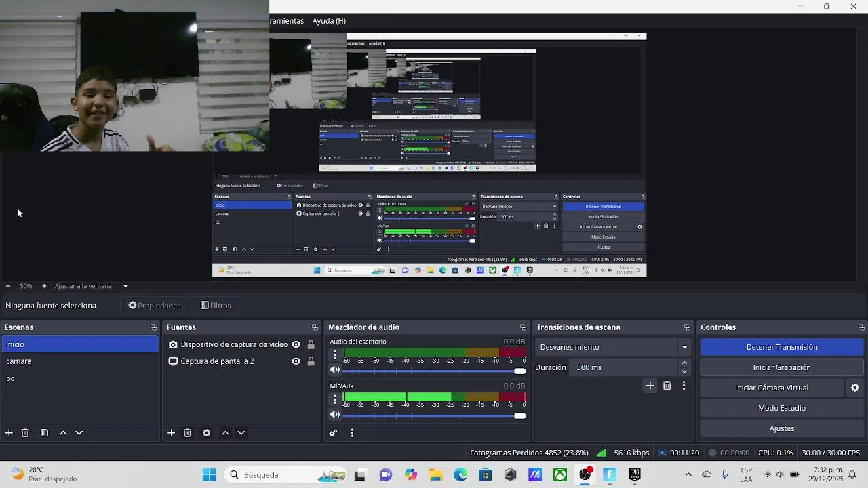Remove transition with trash icon
868x488 pixels.
[x=667, y=386]
